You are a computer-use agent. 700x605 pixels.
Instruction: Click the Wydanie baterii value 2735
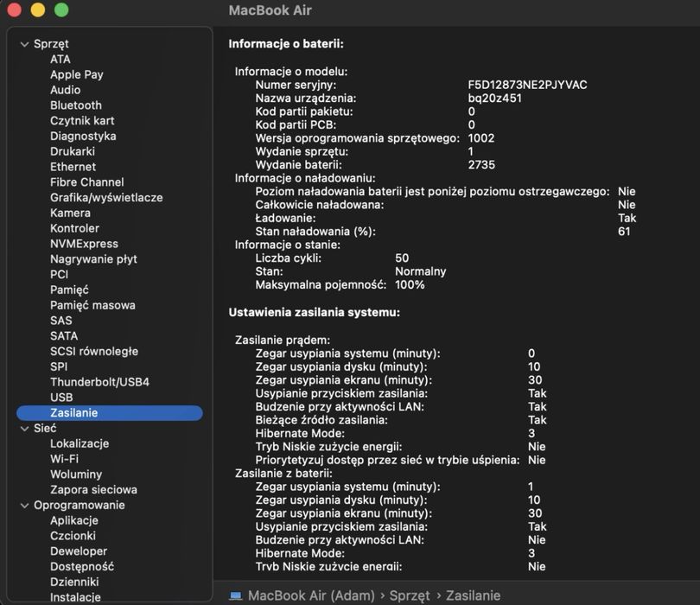coord(481,165)
